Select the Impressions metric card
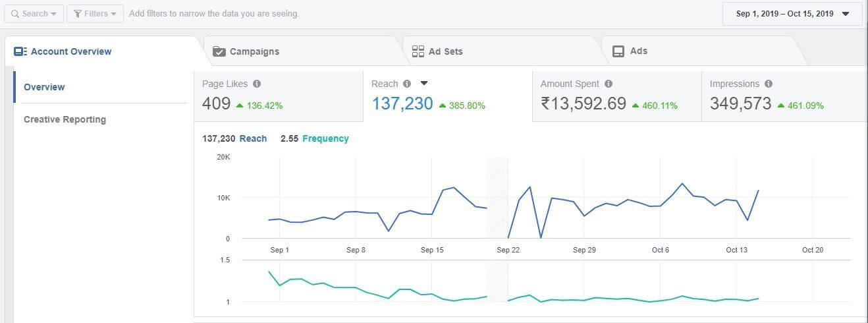868x323 pixels. 784,96
